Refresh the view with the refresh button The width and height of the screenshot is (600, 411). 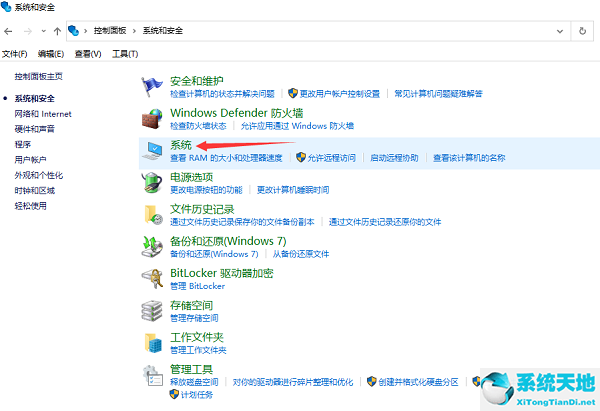[582, 31]
